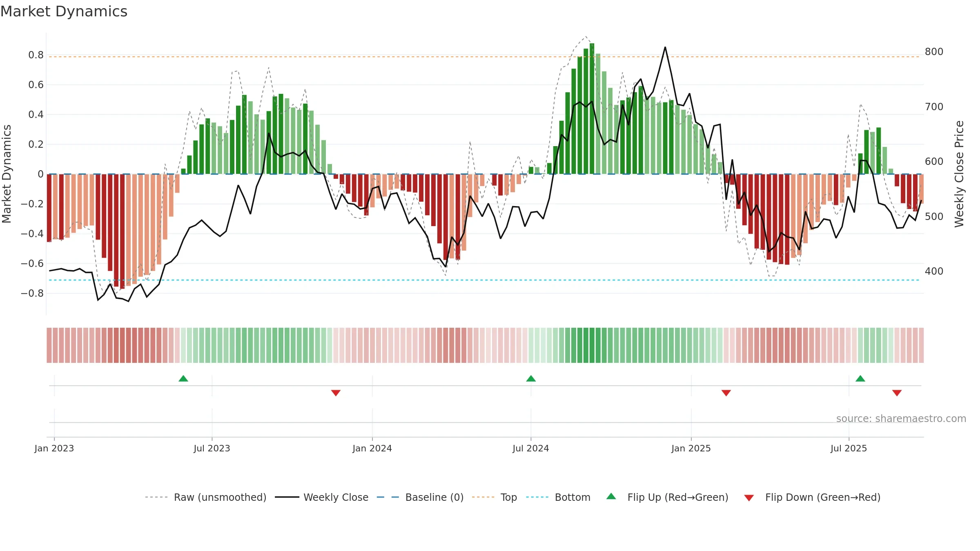Click the source: sharemaestro.com text
Screen dimensions: 980x551
901,418
